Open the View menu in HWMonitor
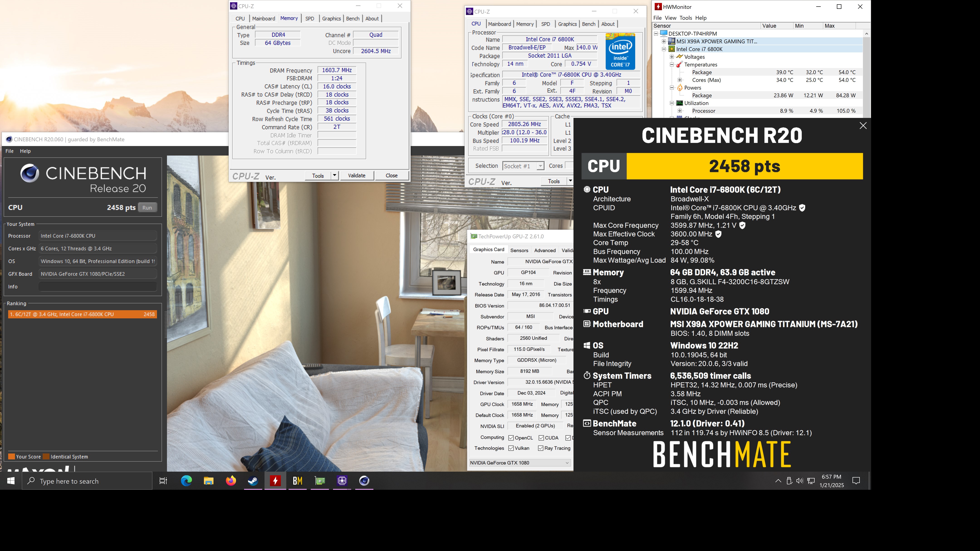This screenshot has height=551, width=980. (x=670, y=18)
